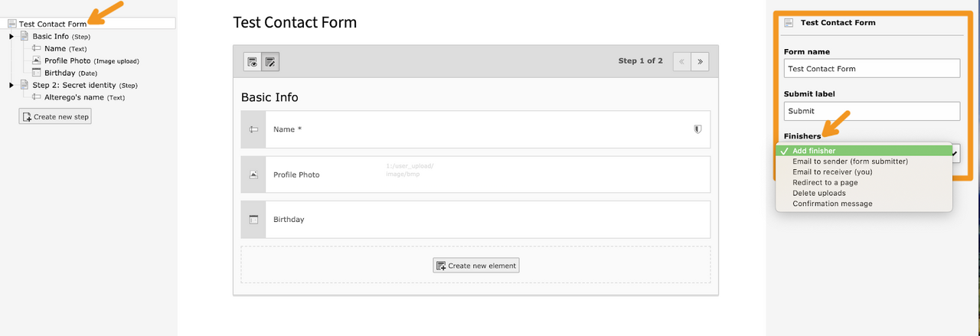Click the Form name input field
980x336 pixels.
[x=872, y=68]
